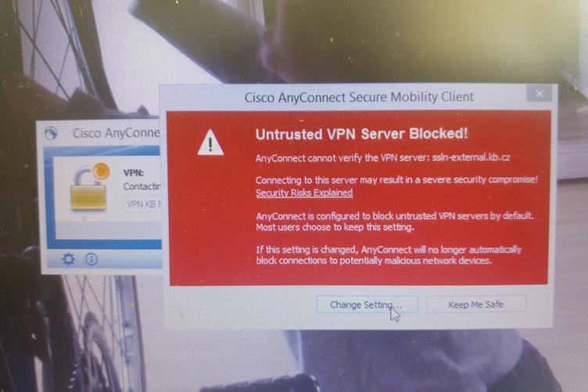This screenshot has height=392, width=588.
Task: Click the orange connecting spinner badge
Action: 101,172
